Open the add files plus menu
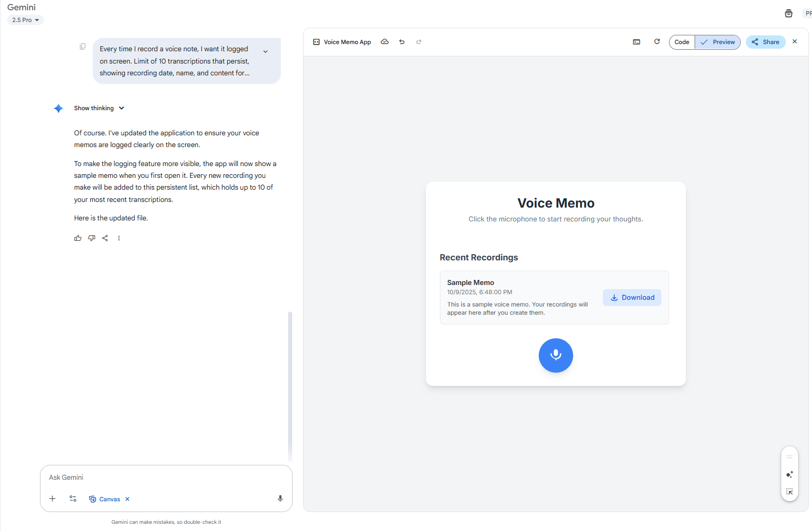812x531 pixels. click(52, 499)
